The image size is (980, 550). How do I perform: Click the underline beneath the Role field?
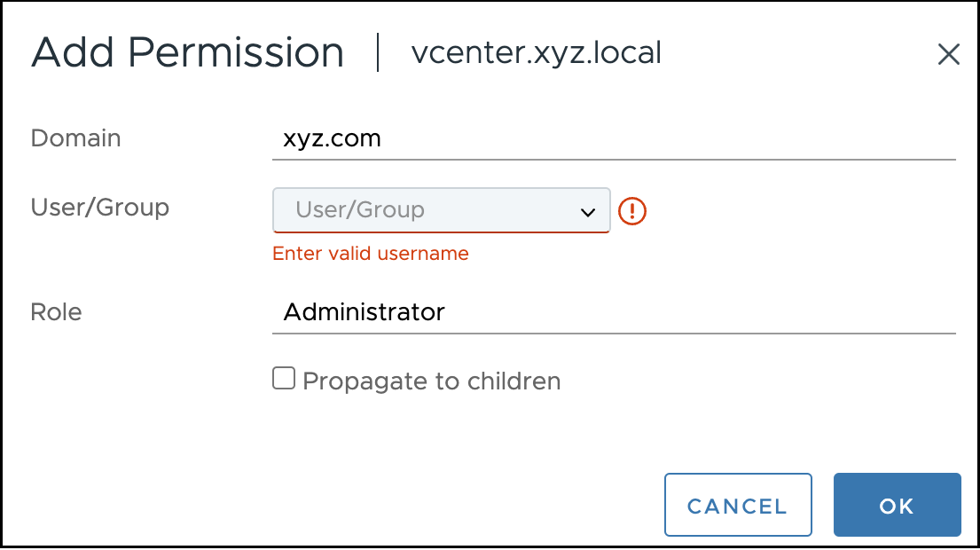[x=612, y=334]
